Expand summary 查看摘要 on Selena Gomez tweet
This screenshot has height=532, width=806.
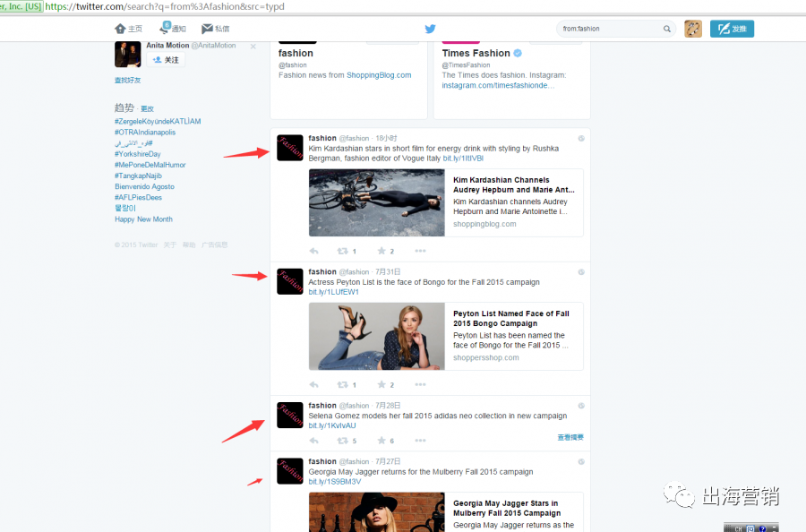570,437
